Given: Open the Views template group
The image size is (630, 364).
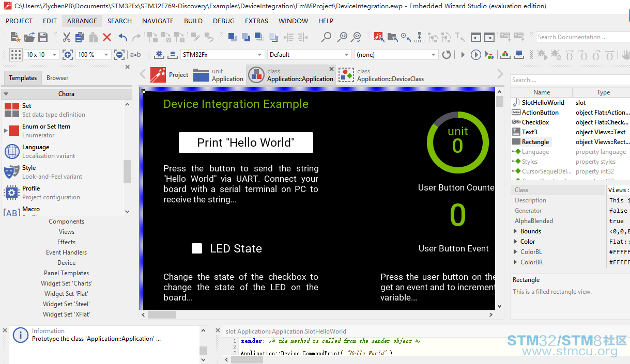Looking at the screenshot, I should tap(66, 232).
